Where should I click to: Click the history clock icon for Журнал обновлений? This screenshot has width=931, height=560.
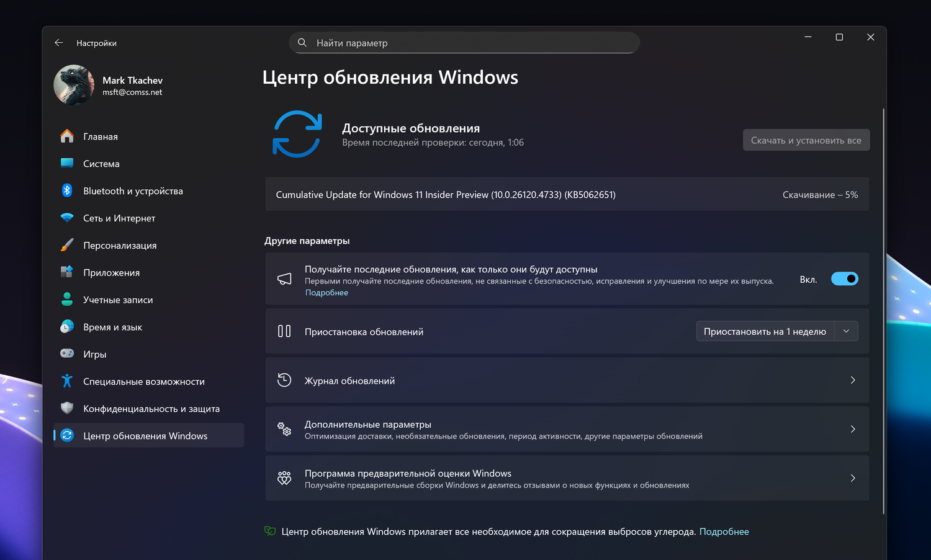click(x=284, y=380)
